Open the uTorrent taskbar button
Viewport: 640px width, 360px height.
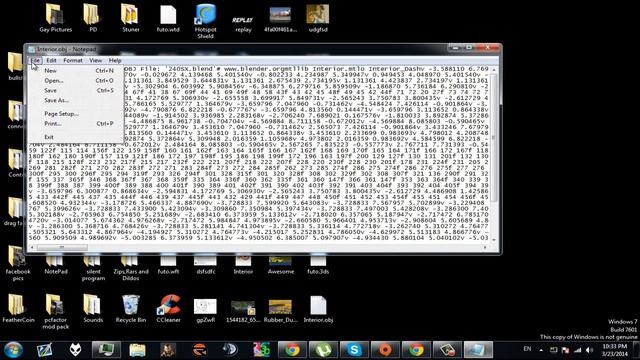tap(323, 350)
